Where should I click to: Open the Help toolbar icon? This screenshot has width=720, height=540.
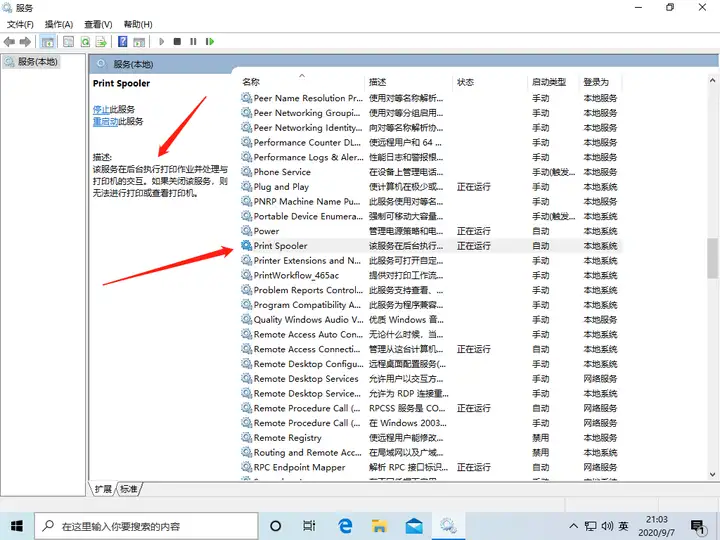click(x=123, y=42)
